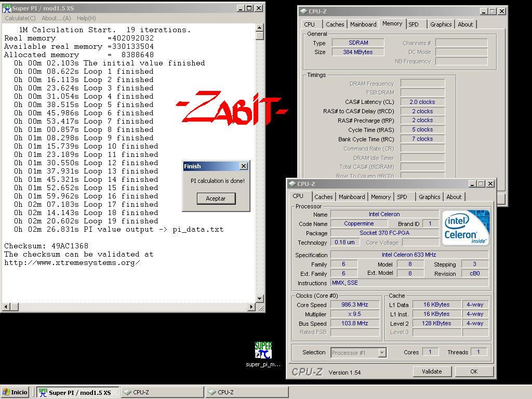Click the Intel Celeron inside logo

click(465, 228)
